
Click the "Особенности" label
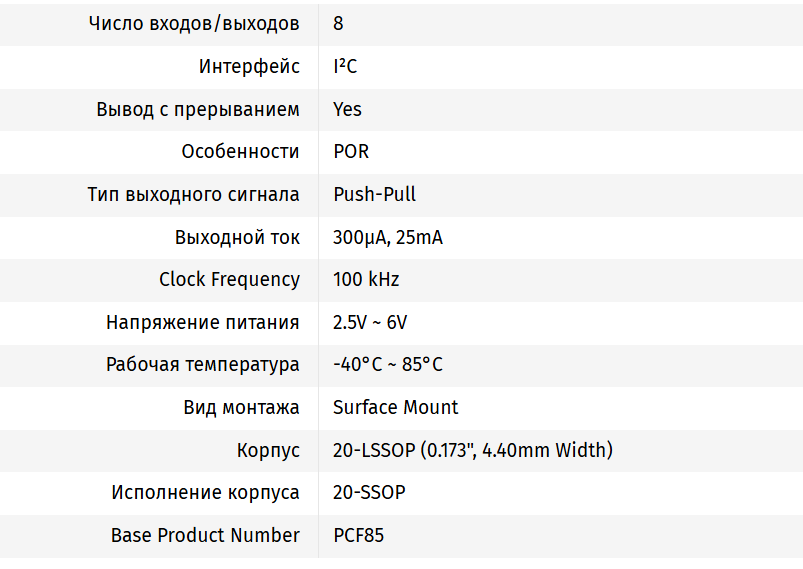coord(240,152)
